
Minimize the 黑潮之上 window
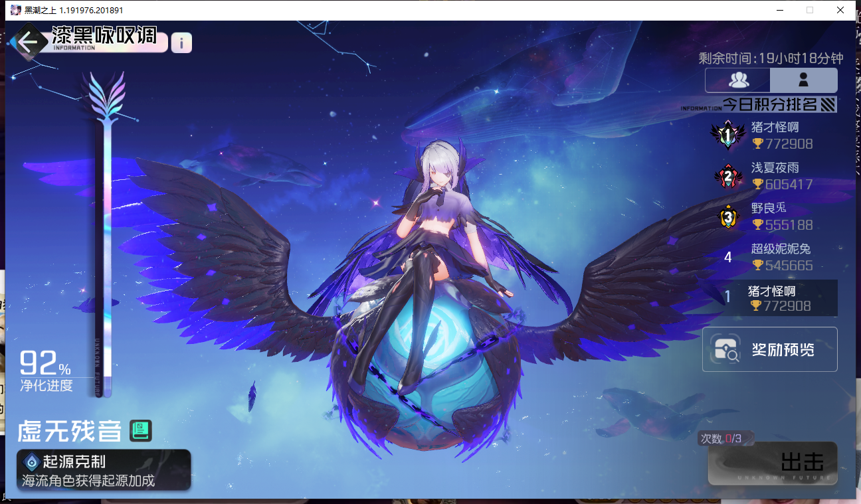[x=779, y=10]
